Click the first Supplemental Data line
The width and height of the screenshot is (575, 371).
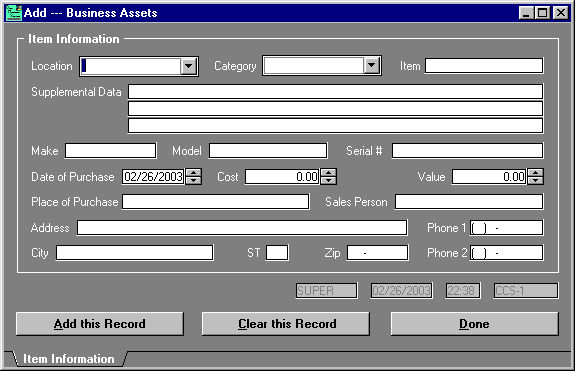coord(335,92)
